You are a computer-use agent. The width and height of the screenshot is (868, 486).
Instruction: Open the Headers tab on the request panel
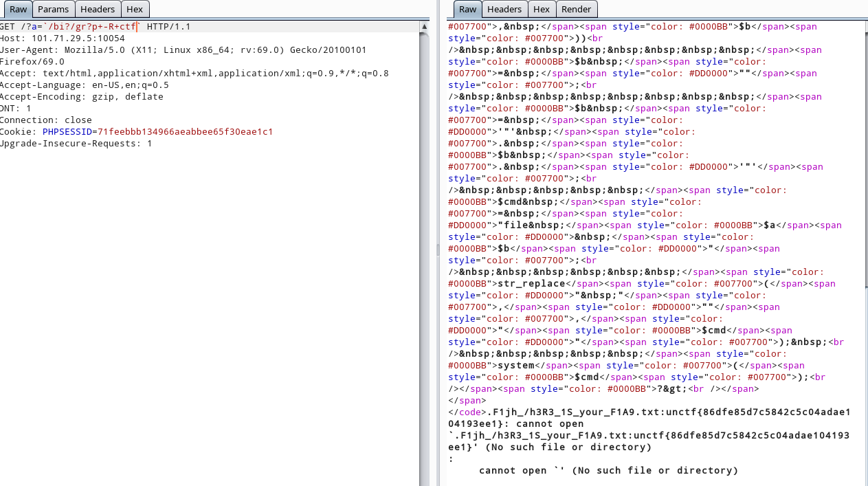coord(98,9)
